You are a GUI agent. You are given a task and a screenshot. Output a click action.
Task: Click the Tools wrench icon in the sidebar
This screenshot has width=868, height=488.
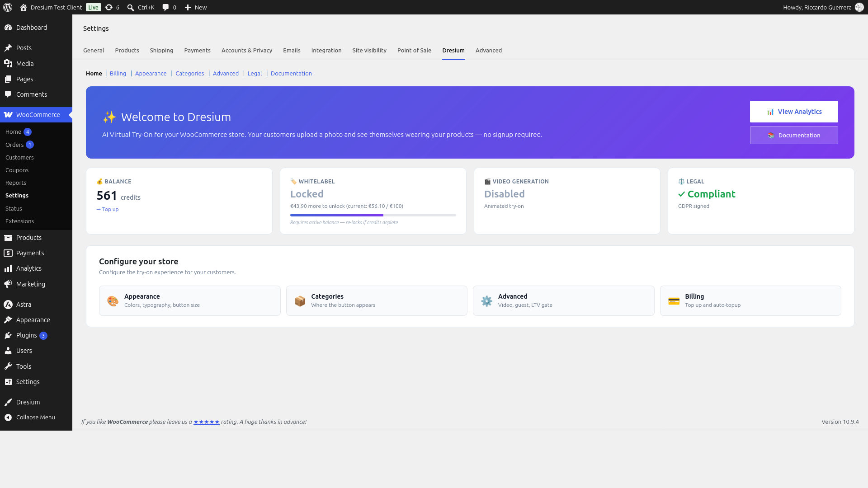tap(8, 366)
